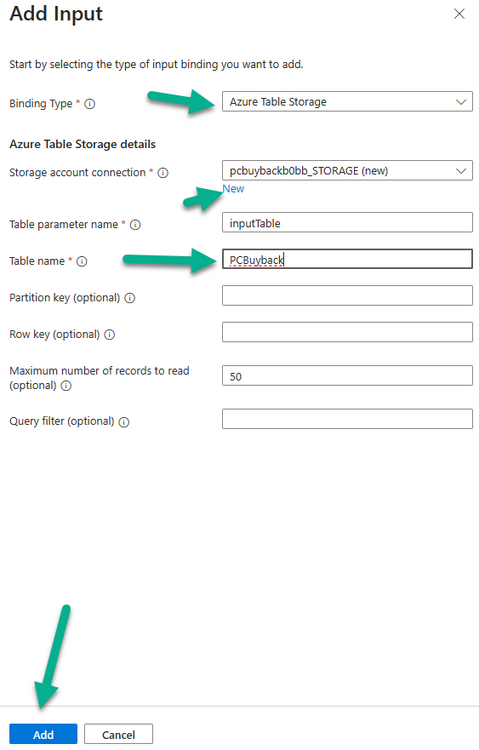
Task: Expand the Storage account connection dropdown
Action: click(x=347, y=171)
